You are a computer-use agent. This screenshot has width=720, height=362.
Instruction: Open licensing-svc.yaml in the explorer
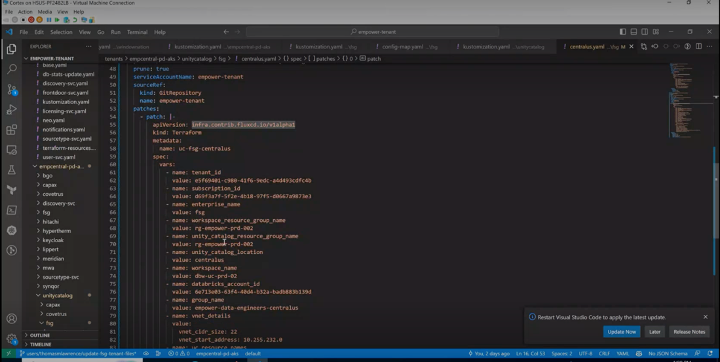(x=64, y=111)
